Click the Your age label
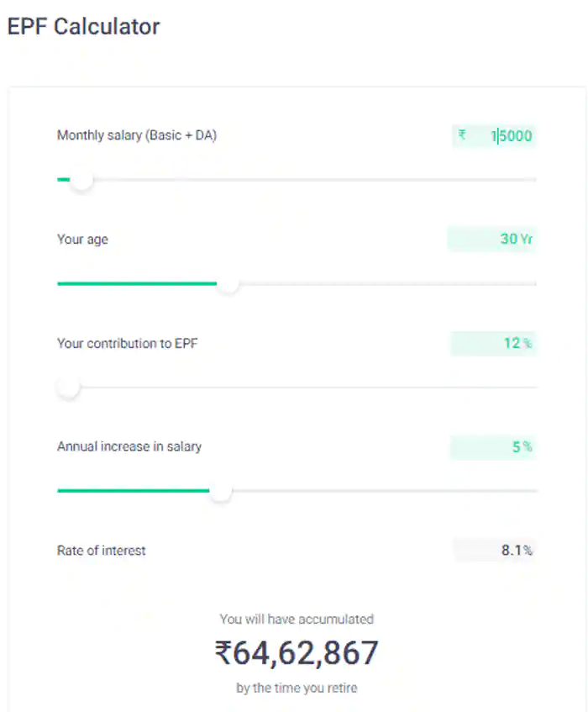The width and height of the screenshot is (588, 712). (x=82, y=240)
